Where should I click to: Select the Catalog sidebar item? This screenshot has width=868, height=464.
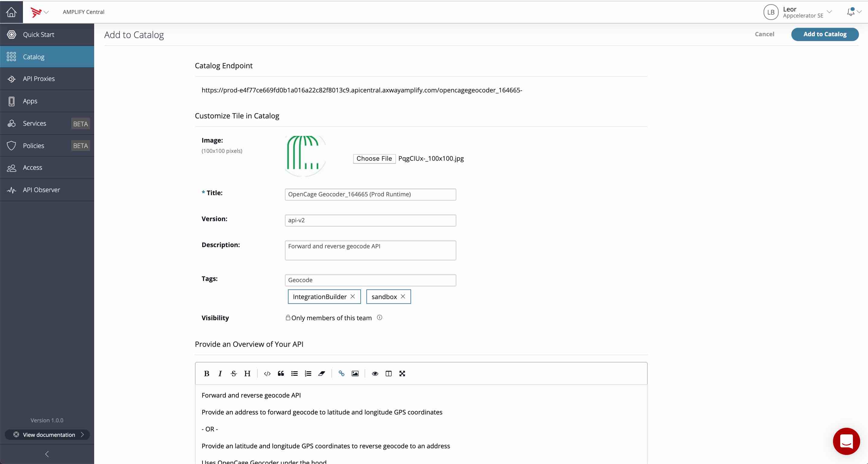pos(47,57)
